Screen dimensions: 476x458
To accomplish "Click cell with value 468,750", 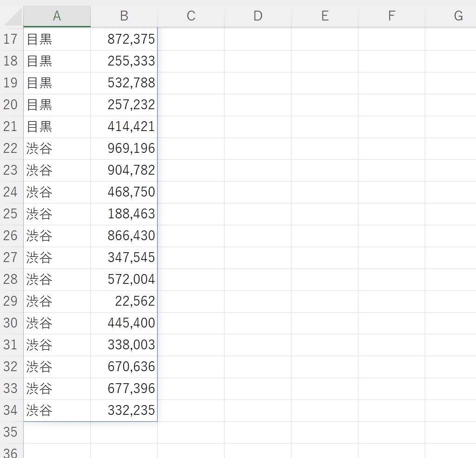I will tap(124, 192).
